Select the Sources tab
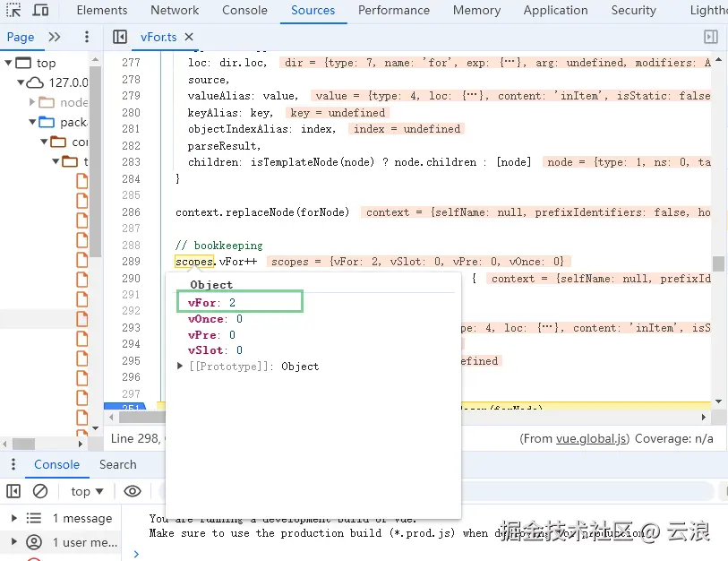This screenshot has height=561, width=728. pyautogui.click(x=313, y=10)
